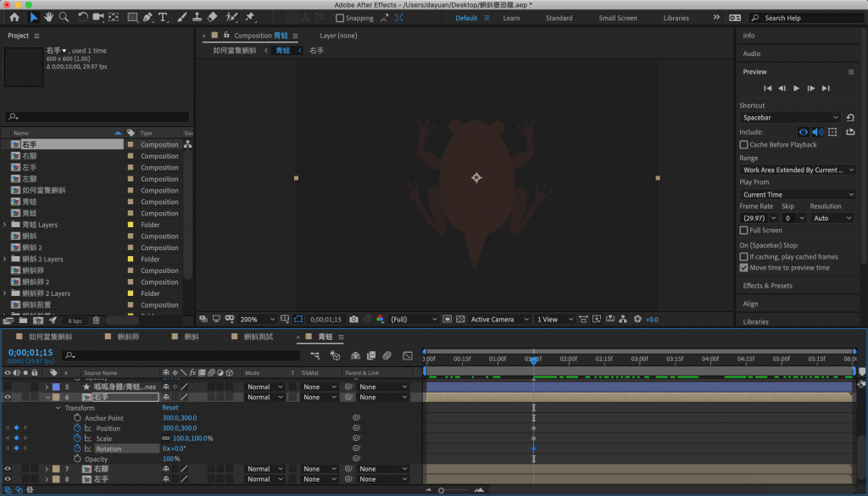Open the Range dropdown
The image size is (868, 496).
[x=798, y=170]
